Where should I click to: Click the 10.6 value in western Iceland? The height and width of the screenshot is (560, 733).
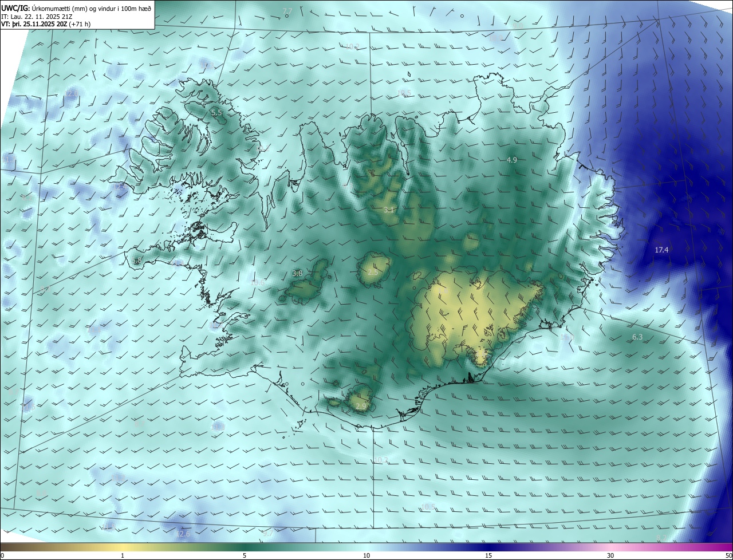click(258, 282)
